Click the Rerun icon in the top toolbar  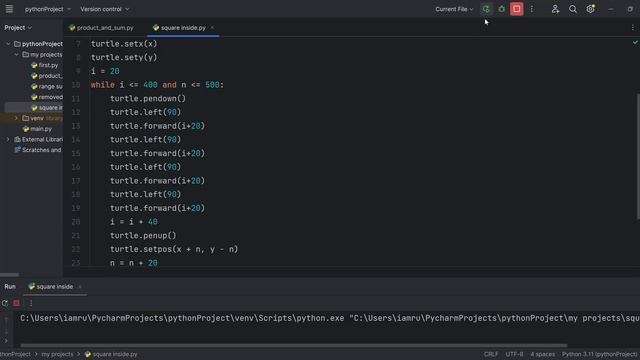point(486,9)
